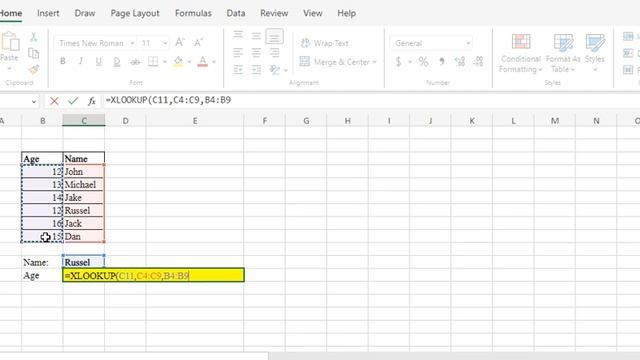Toggle Strikethrough formatting
This screenshot has height=360, width=640.
coord(135,62)
